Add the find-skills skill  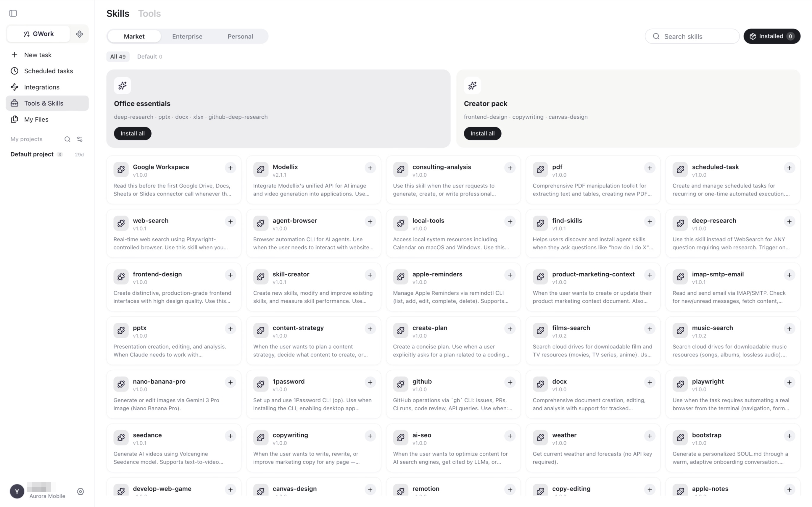coord(650,221)
